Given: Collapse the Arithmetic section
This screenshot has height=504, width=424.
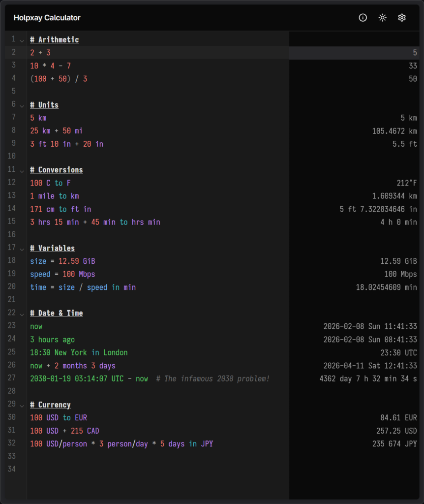Looking at the screenshot, I should pos(22,40).
